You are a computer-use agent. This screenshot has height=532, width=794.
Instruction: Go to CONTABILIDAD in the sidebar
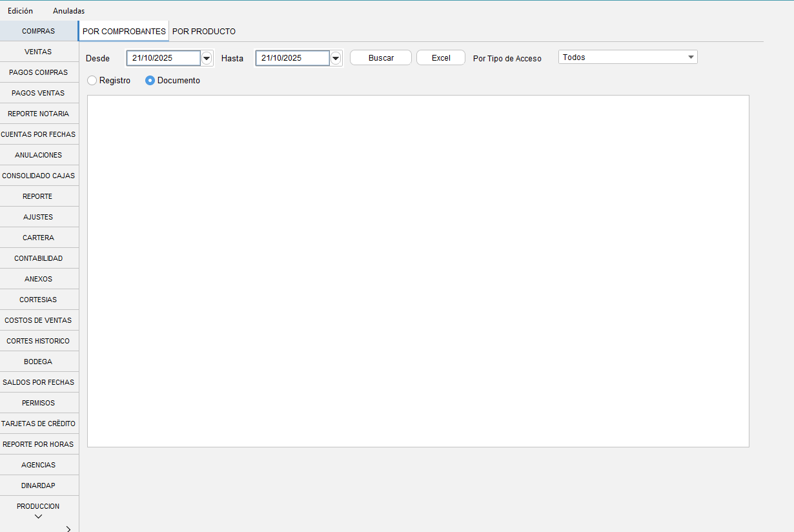38,258
